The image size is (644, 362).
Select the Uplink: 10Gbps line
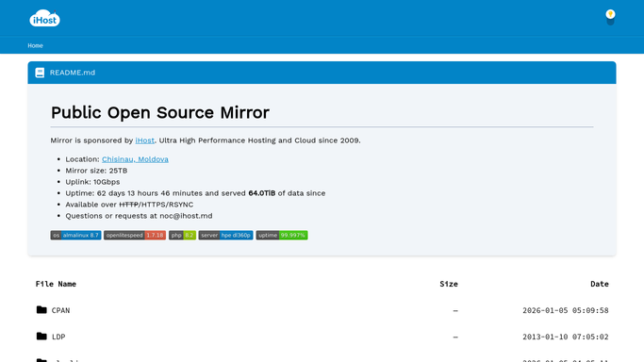pos(92,182)
